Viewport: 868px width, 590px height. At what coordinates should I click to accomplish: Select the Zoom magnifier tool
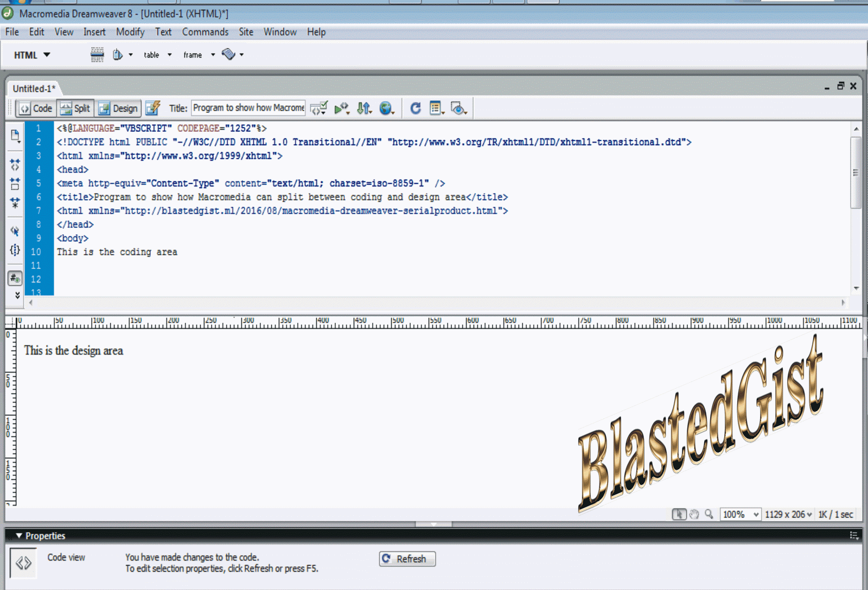point(709,514)
